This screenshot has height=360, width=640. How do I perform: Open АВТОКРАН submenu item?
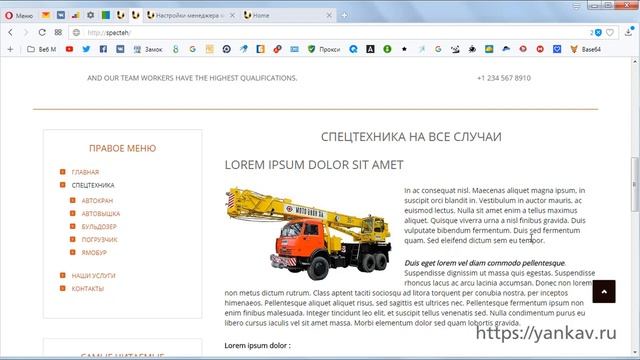97,201
